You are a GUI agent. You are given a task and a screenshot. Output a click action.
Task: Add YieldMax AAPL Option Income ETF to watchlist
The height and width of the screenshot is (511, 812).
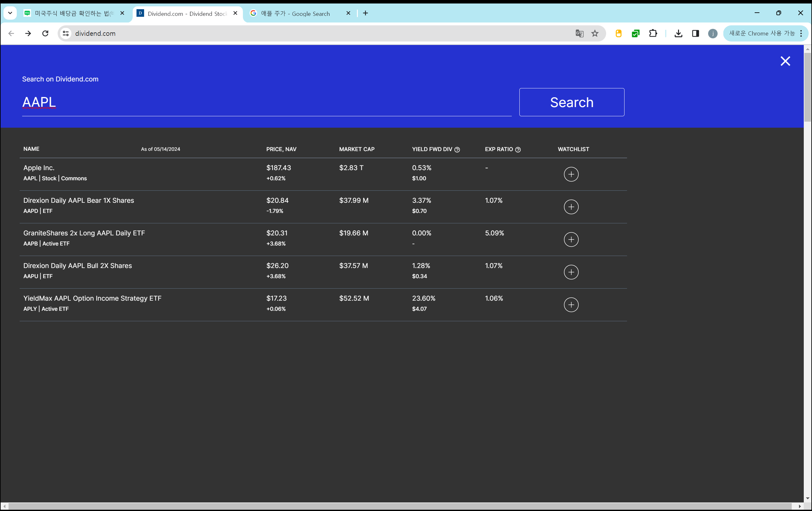click(571, 304)
